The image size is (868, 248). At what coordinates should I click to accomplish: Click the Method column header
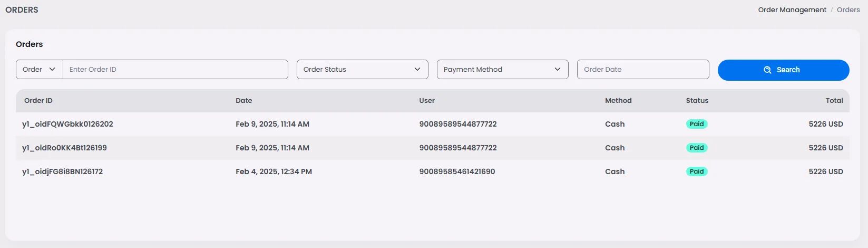(x=618, y=101)
